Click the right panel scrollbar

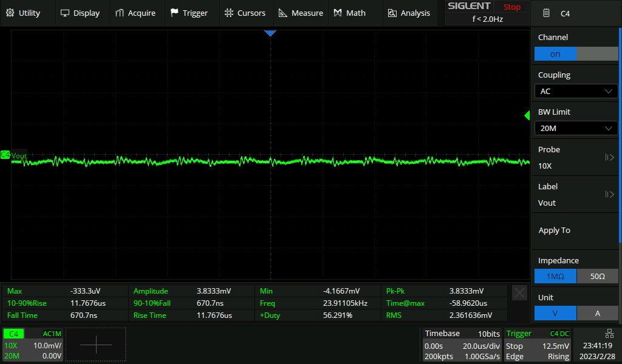pos(620,135)
